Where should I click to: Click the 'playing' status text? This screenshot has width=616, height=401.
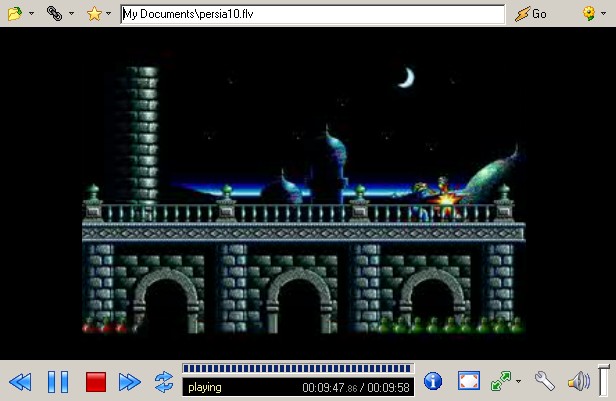pos(205,388)
